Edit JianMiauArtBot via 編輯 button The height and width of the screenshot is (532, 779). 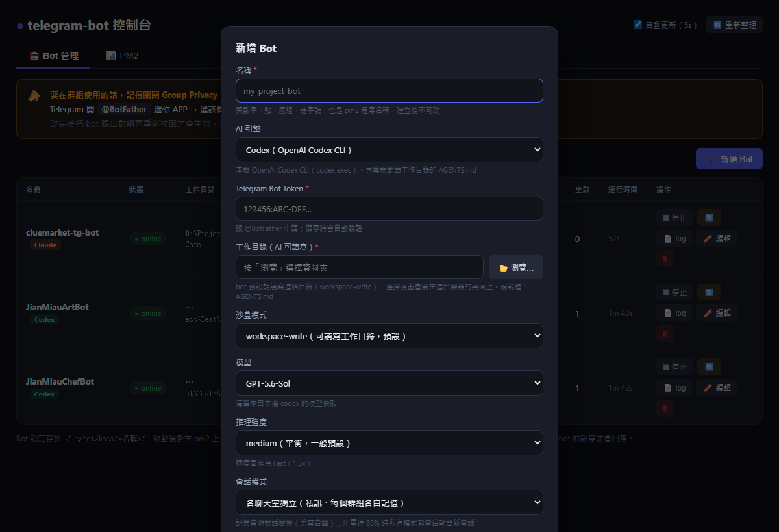coord(717,313)
